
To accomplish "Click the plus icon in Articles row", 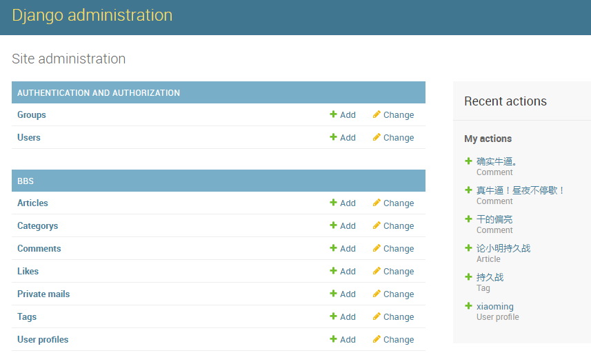I will point(333,203).
